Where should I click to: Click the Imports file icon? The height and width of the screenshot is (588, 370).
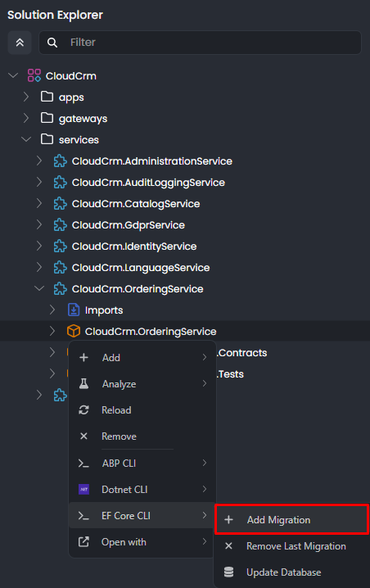(74, 310)
